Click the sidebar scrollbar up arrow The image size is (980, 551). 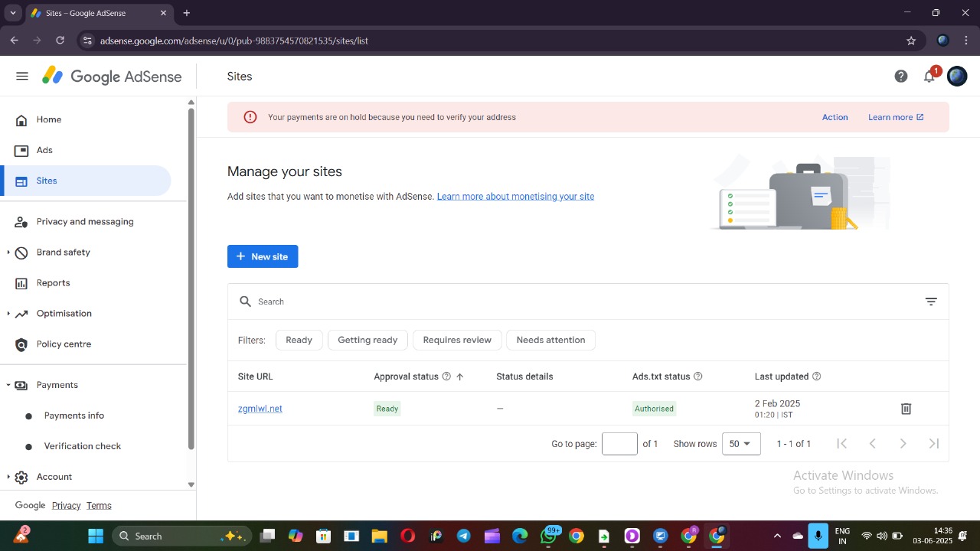tap(191, 103)
